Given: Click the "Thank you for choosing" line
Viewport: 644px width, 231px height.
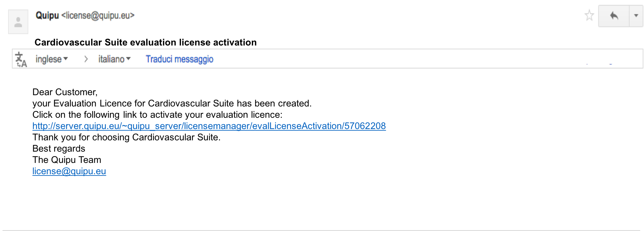Looking at the screenshot, I should pos(126,137).
